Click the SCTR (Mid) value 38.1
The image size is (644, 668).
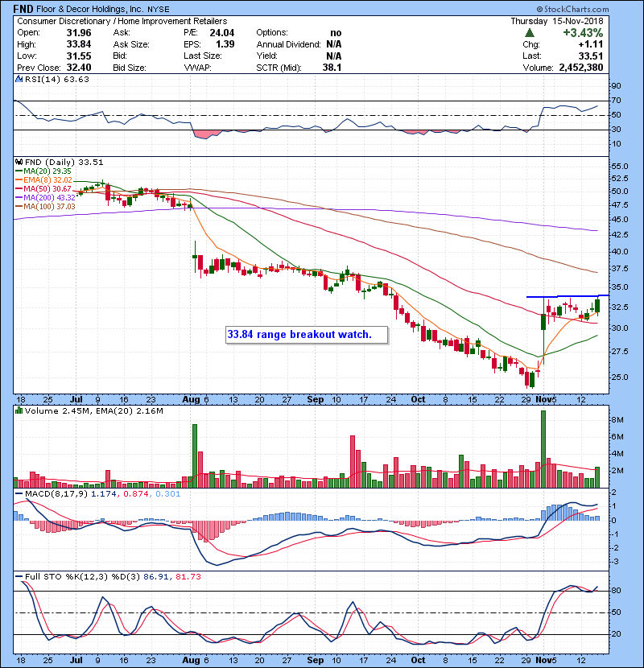point(332,68)
